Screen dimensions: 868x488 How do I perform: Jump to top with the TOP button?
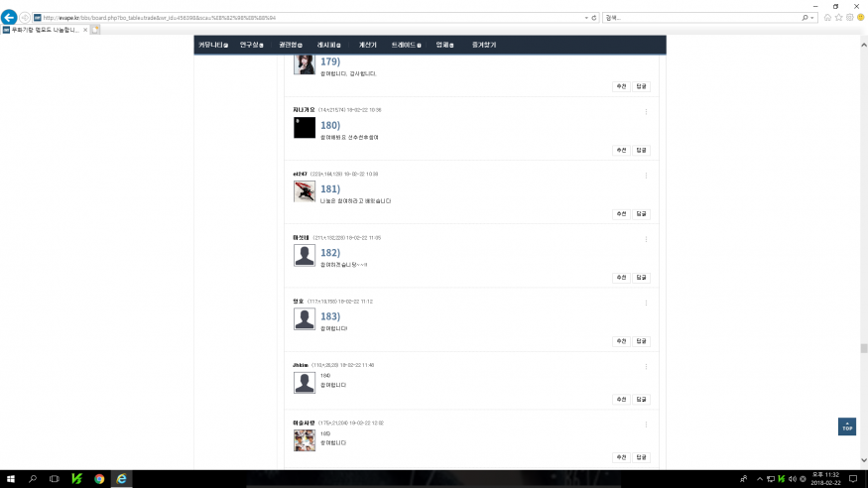click(x=847, y=427)
